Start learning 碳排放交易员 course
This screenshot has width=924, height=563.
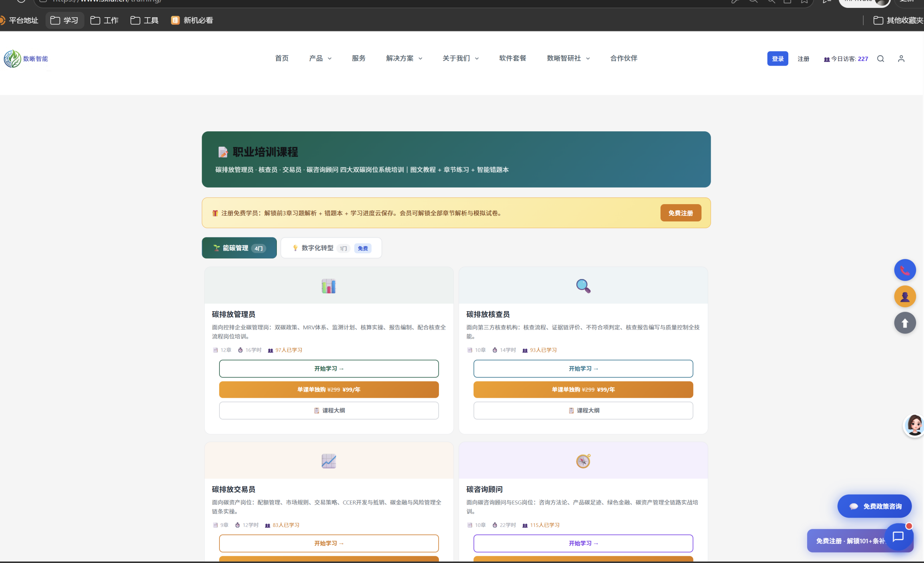coord(328,543)
